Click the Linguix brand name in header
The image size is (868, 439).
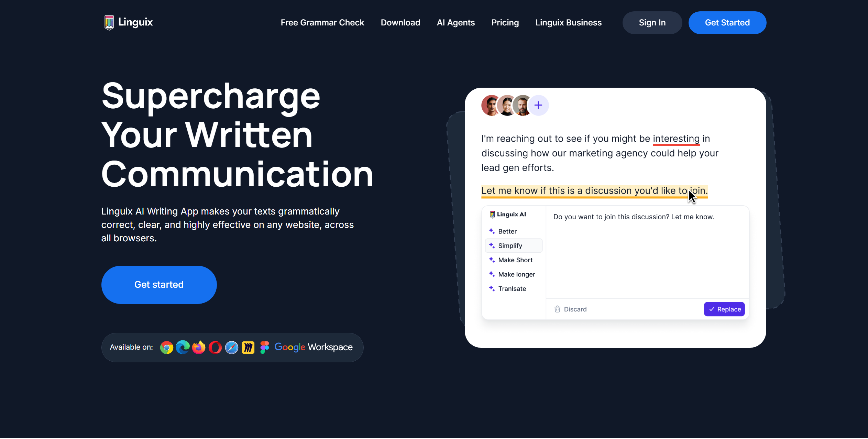pos(135,22)
